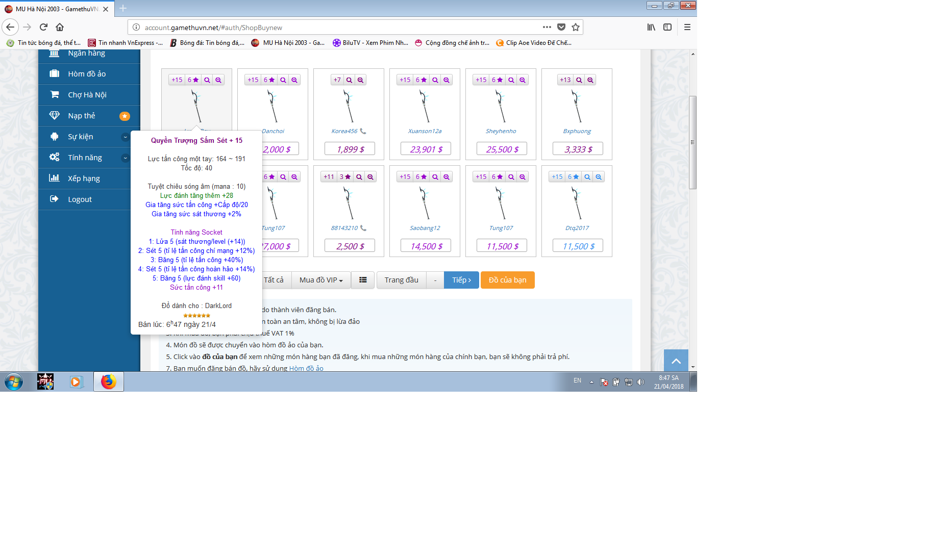Click zoom-in icon on 88143210 item
Screen dimensions: 941x560
point(370,177)
